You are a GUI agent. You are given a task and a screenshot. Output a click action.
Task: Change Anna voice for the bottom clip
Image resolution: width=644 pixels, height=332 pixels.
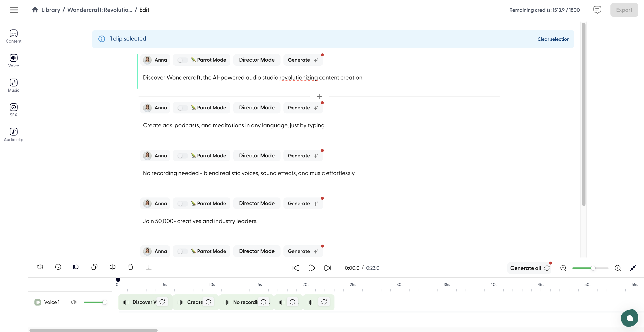pos(155,251)
